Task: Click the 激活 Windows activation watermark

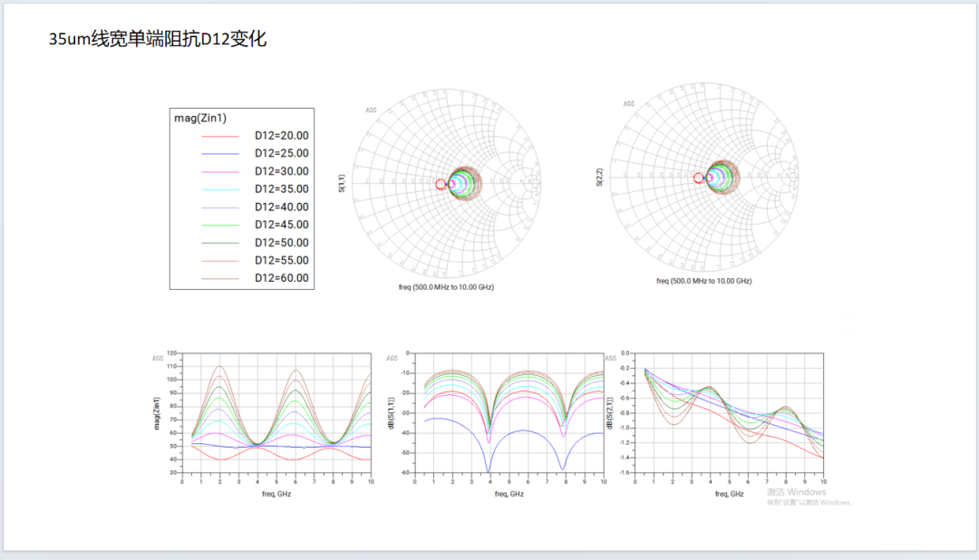Action: pos(796,492)
